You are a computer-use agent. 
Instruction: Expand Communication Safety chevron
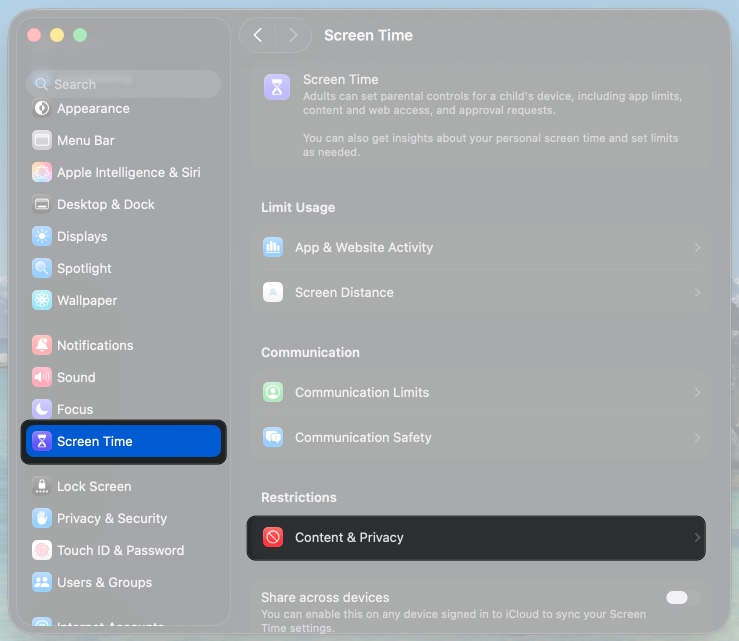coord(697,437)
